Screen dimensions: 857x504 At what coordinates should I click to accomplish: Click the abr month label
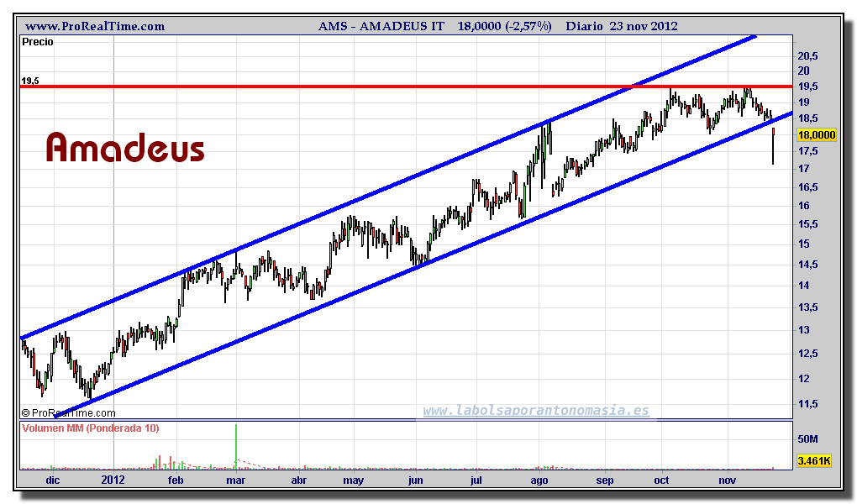click(x=298, y=480)
